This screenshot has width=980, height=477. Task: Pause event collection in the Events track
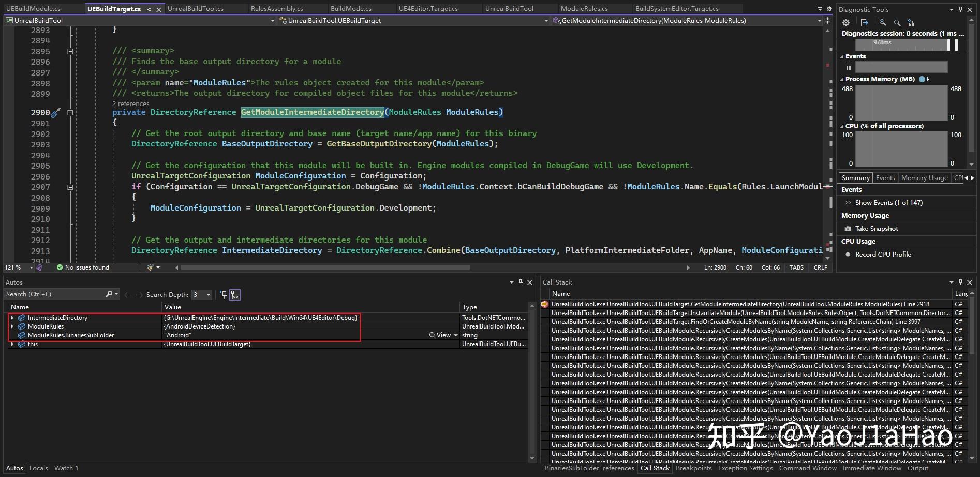849,67
